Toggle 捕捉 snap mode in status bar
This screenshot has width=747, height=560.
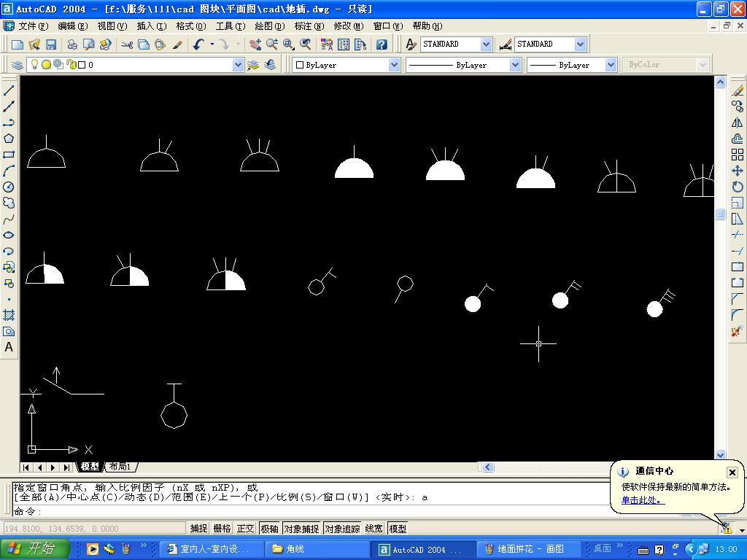(198, 529)
